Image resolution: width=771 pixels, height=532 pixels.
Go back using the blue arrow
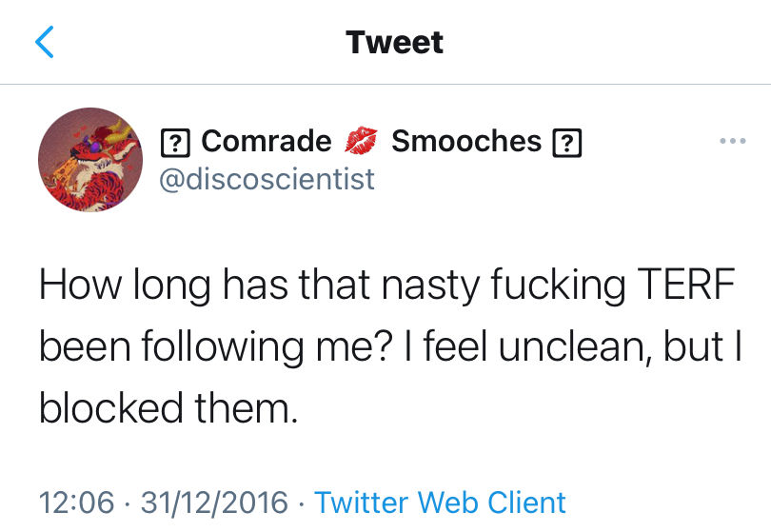pos(45,43)
